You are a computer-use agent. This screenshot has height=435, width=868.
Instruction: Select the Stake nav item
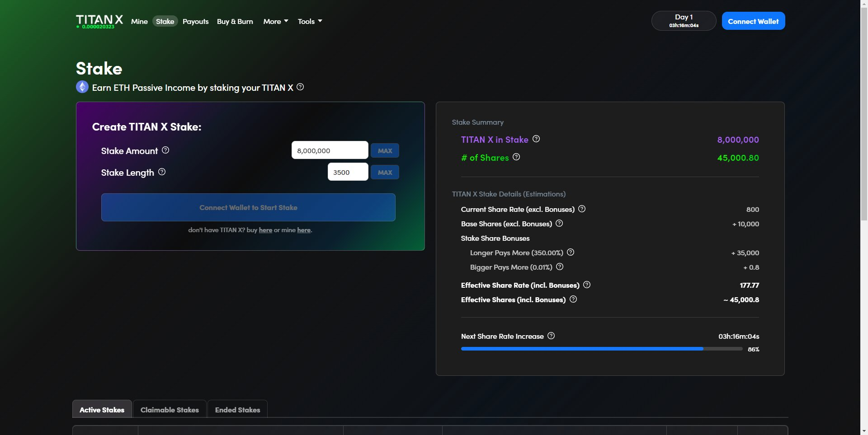(x=165, y=21)
